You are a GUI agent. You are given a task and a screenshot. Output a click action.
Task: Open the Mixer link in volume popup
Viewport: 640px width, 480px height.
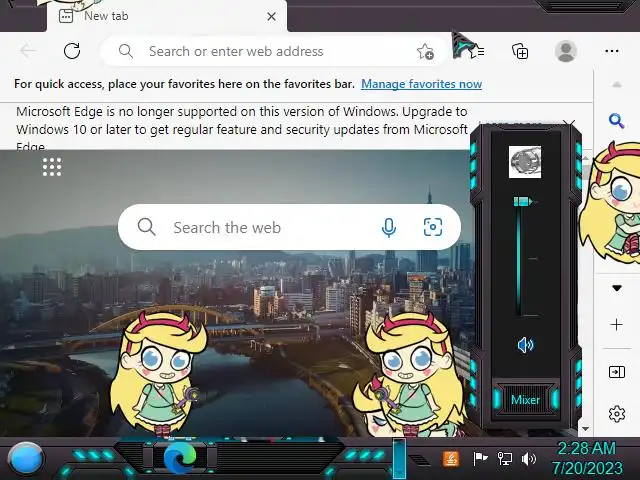tap(525, 400)
